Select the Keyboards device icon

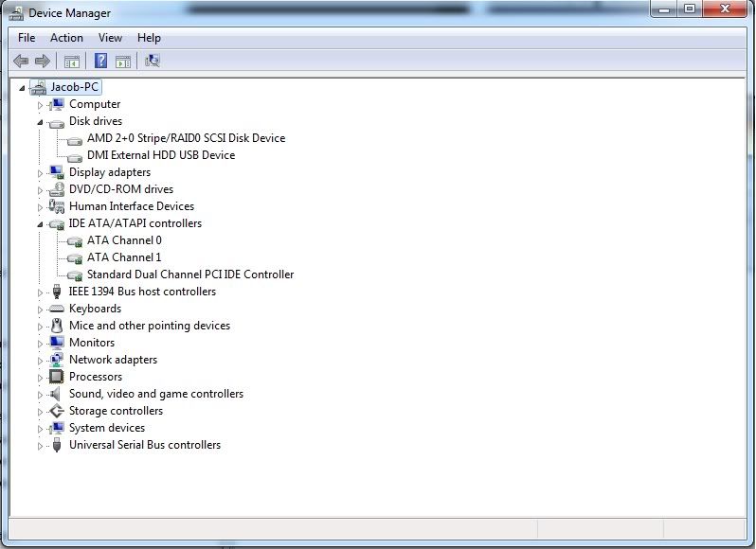coord(56,309)
